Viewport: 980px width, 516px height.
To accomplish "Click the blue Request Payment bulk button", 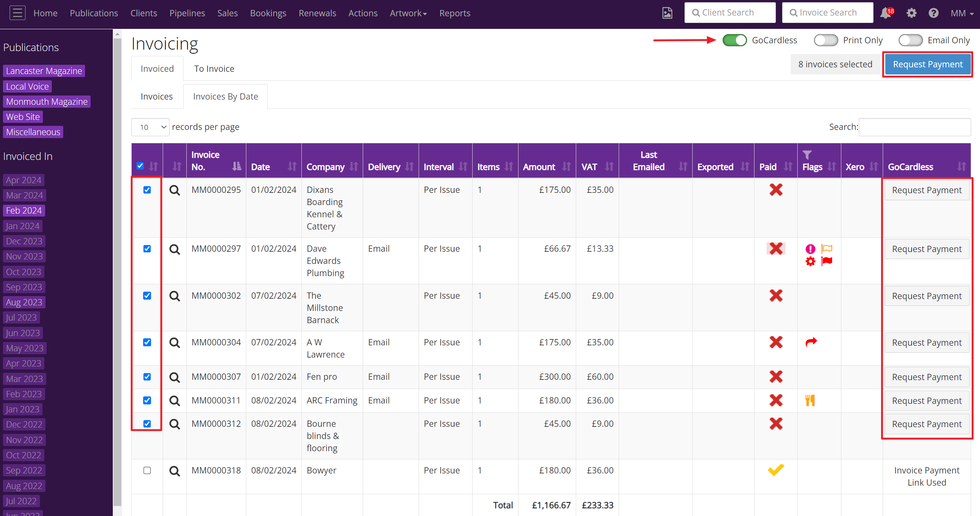I will (x=927, y=64).
